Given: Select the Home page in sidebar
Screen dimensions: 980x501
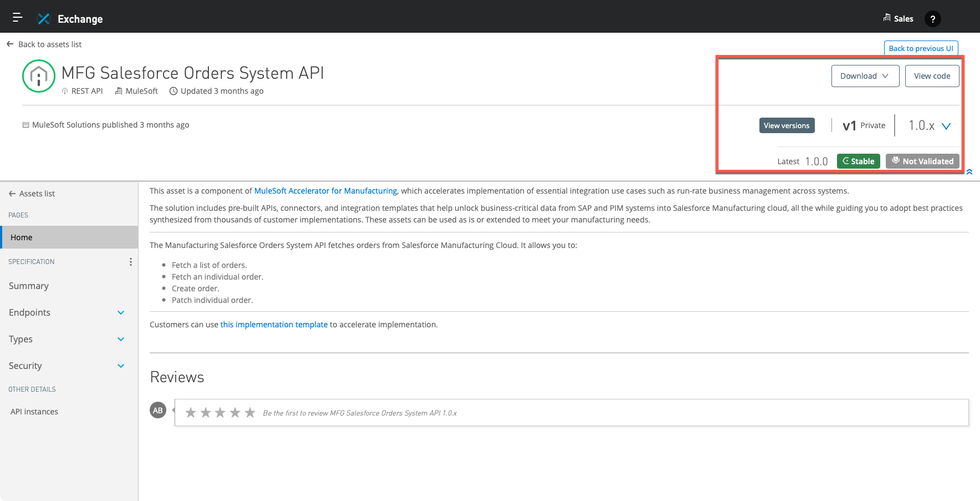Looking at the screenshot, I should click(69, 237).
